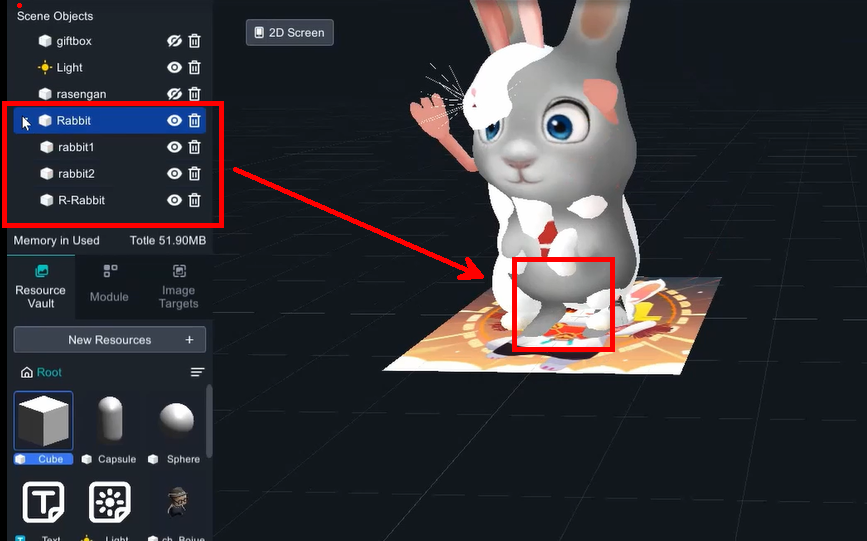
Task: Click the list view icon beside Root
Action: [x=197, y=372]
